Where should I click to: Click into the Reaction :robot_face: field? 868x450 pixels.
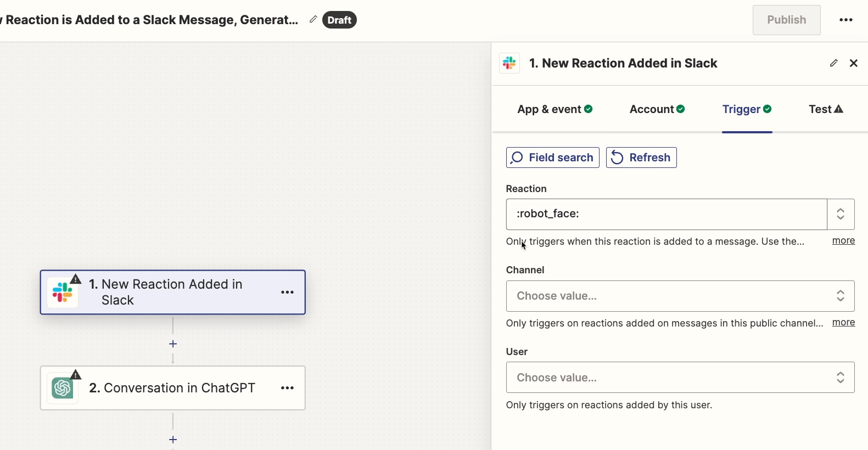667,214
